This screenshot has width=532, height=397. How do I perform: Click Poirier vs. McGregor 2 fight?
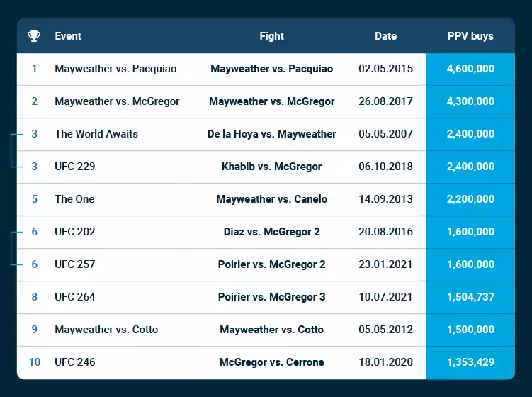click(x=272, y=264)
